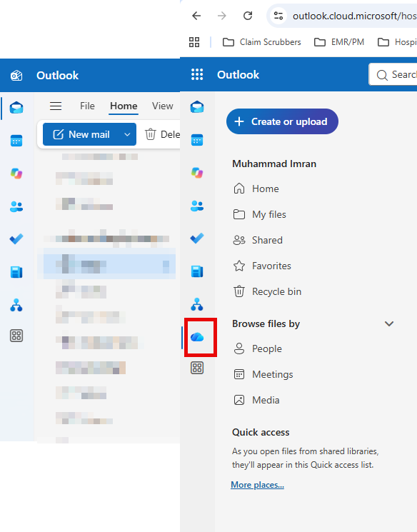Click the Muhammad Imran heading

point(274,164)
